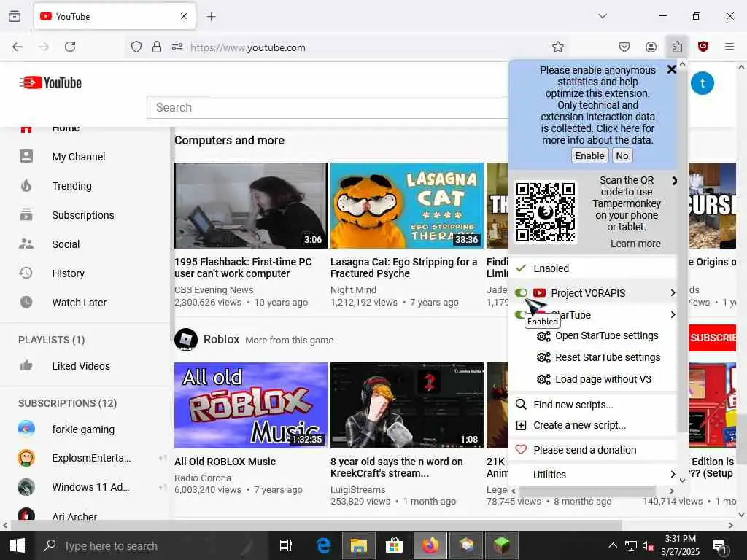
Task: Expand the StarTube submenu arrow
Action: 673,314
